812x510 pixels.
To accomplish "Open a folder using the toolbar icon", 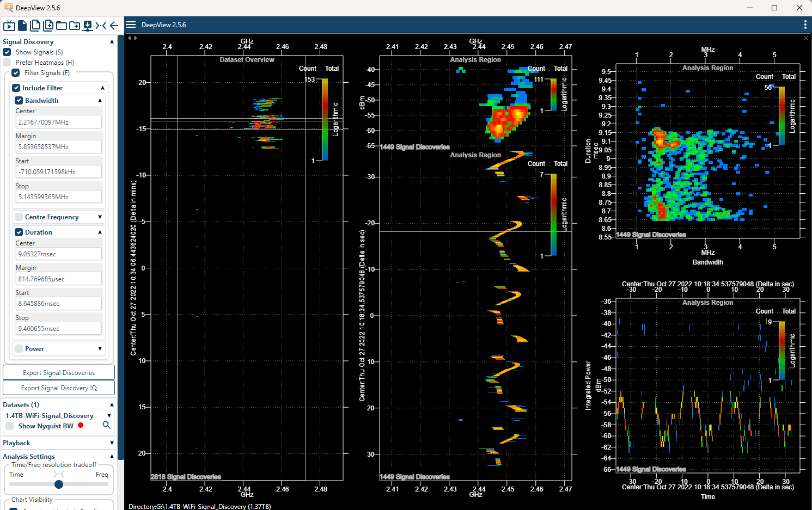I will tap(60, 25).
